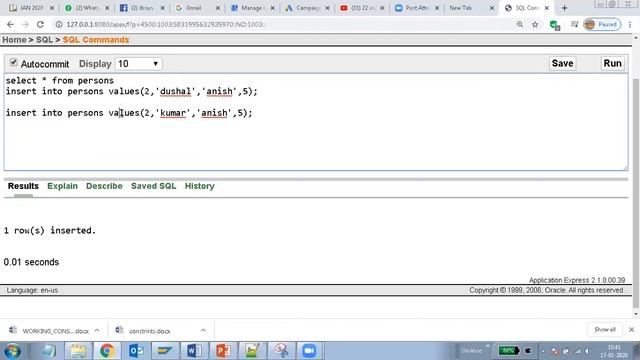The height and width of the screenshot is (360, 640).
Task: Go to SQL breadcrumb link
Action: [44, 40]
